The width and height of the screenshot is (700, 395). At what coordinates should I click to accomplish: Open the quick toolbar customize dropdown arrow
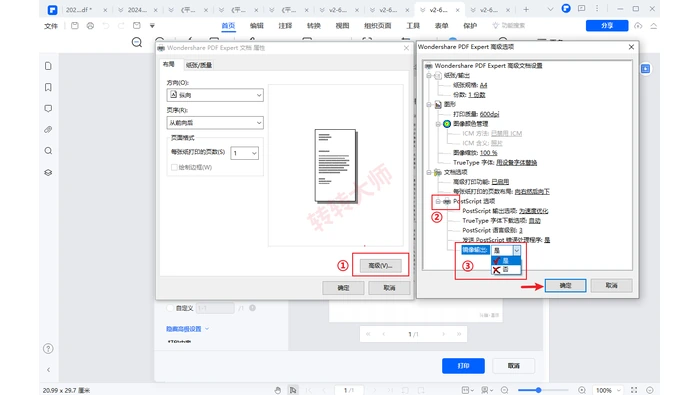tap(152, 26)
